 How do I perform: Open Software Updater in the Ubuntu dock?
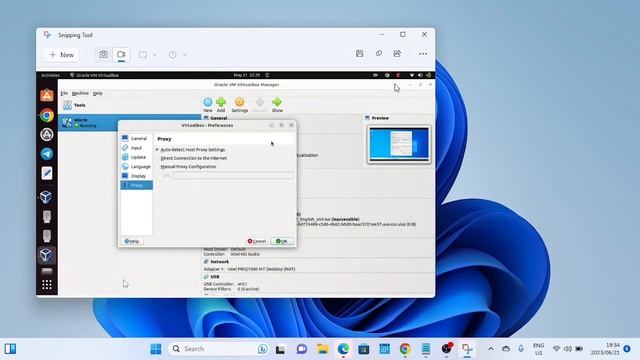[x=47, y=134]
